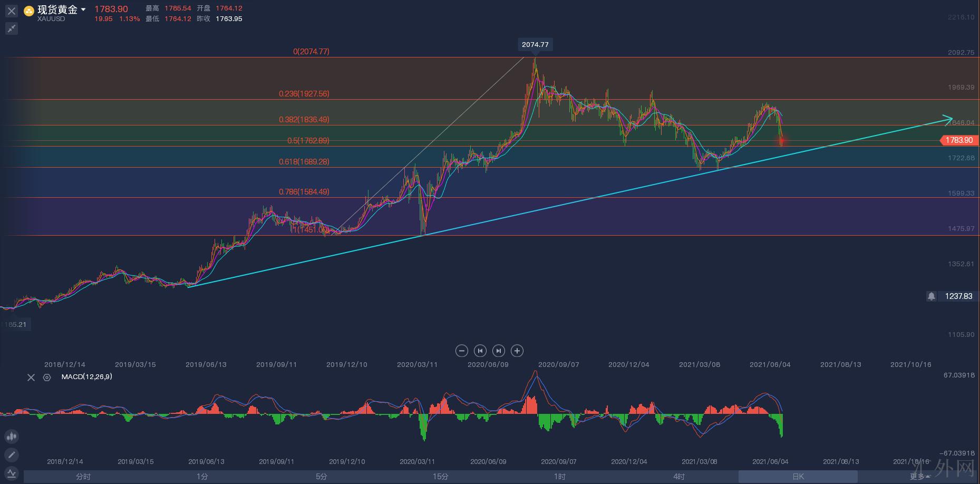Image resolution: width=980 pixels, height=484 pixels.
Task: Switch to the 15分 timeframe tab
Action: pos(441,477)
